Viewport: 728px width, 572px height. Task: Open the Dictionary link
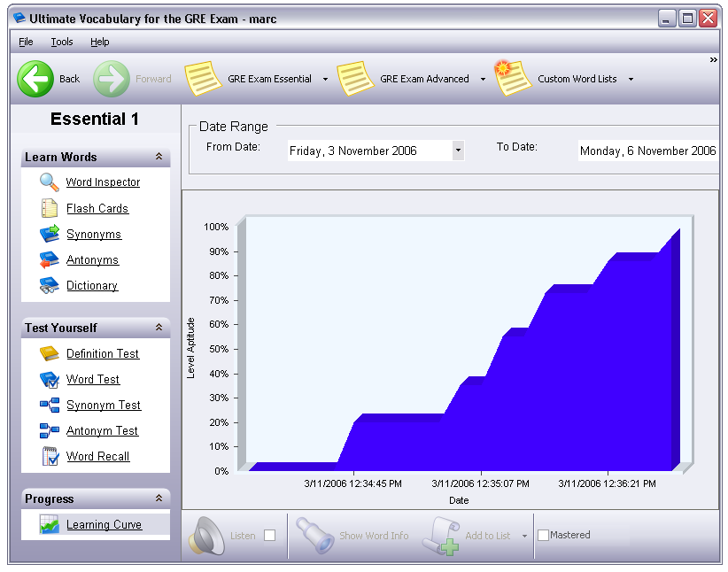92,285
